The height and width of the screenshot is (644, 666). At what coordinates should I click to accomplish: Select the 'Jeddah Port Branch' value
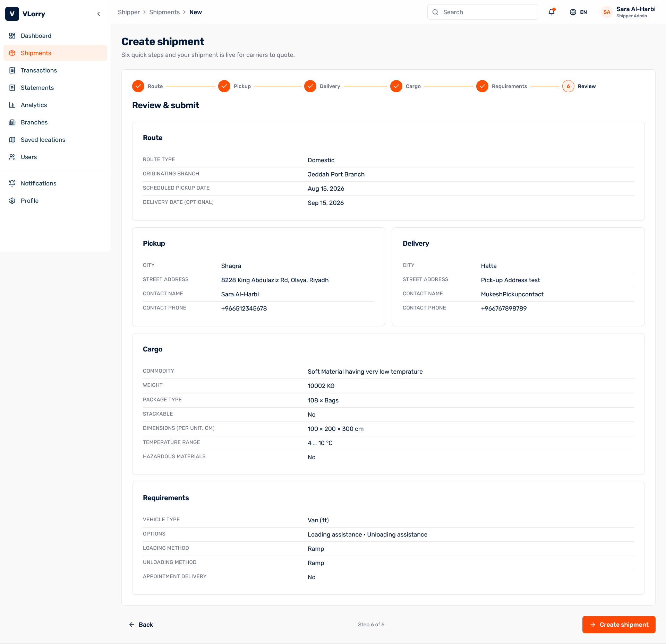(x=336, y=174)
